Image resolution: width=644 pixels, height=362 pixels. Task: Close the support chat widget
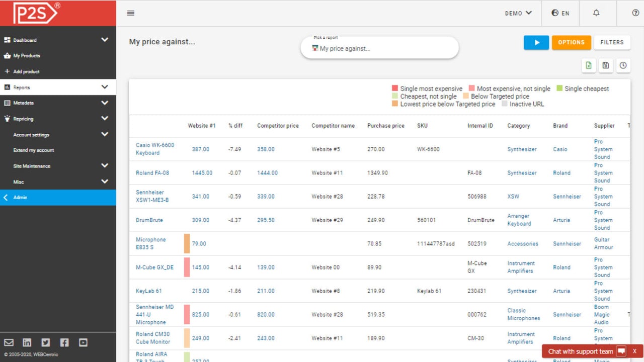click(634, 351)
